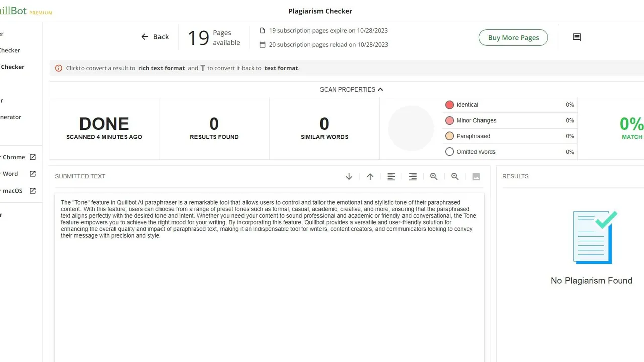Zoom out on submitted text
The height and width of the screenshot is (362, 644).
pyautogui.click(x=455, y=176)
